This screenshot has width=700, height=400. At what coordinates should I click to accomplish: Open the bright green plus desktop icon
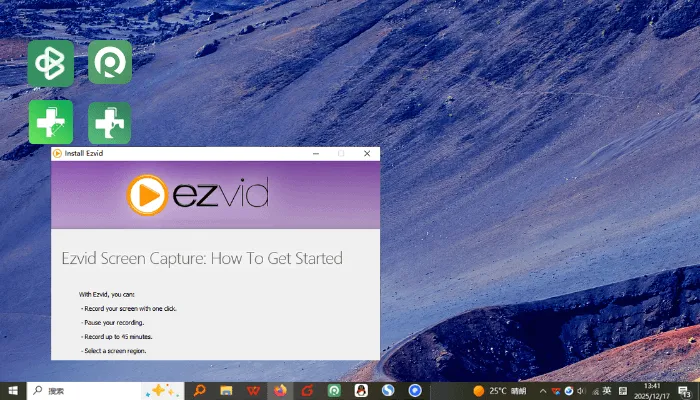tap(51, 122)
